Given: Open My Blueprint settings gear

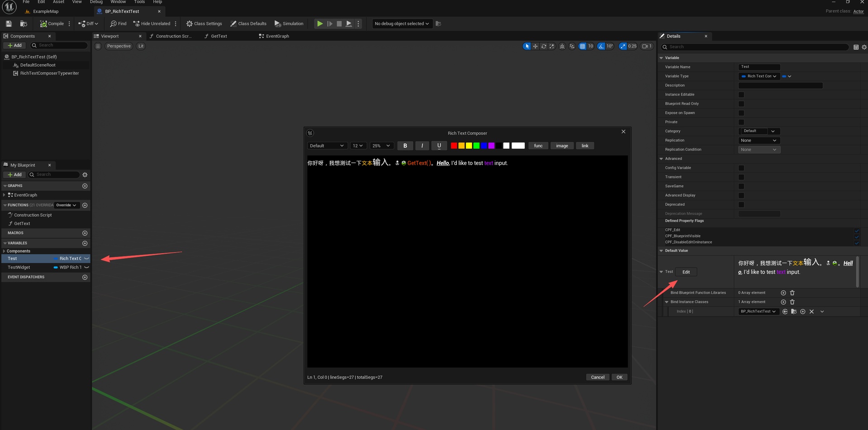Looking at the screenshot, I should coord(85,175).
